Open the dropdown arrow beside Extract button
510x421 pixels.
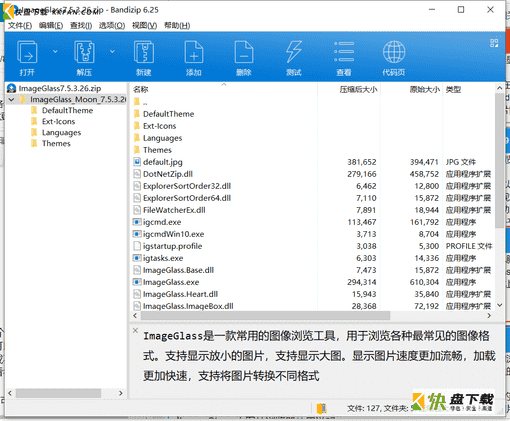pos(112,51)
